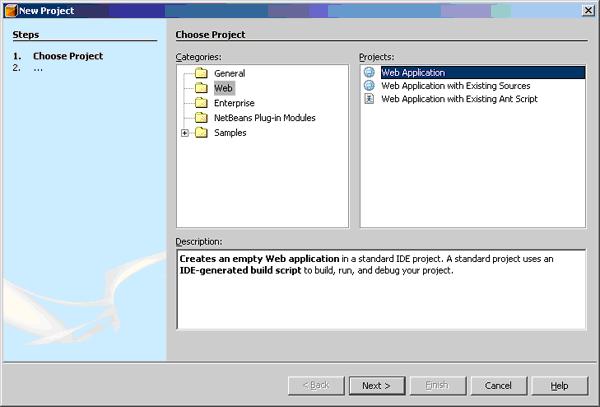Image resolution: width=600 pixels, height=407 pixels.
Task: Open Help for the wizard
Action: coord(559,385)
